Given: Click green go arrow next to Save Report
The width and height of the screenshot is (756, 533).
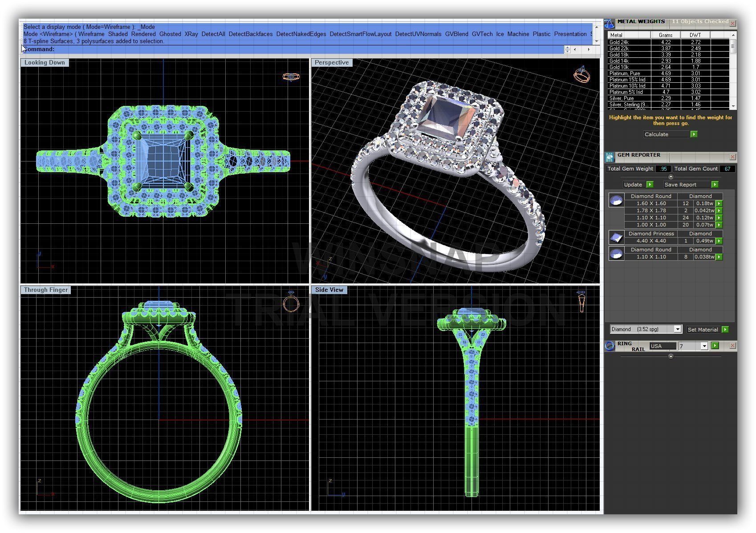Looking at the screenshot, I should click(715, 184).
